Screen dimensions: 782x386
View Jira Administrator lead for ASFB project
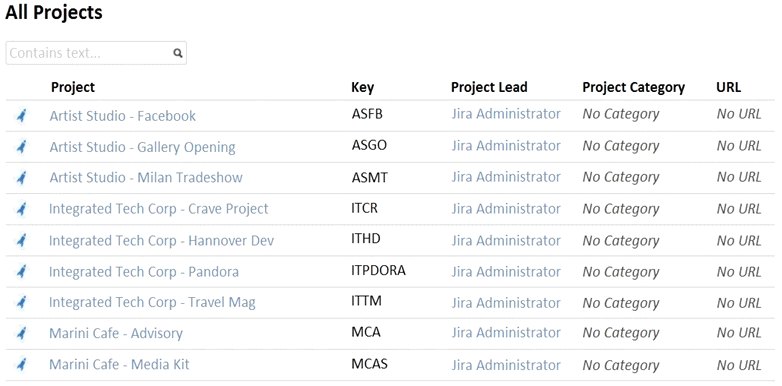pos(506,114)
